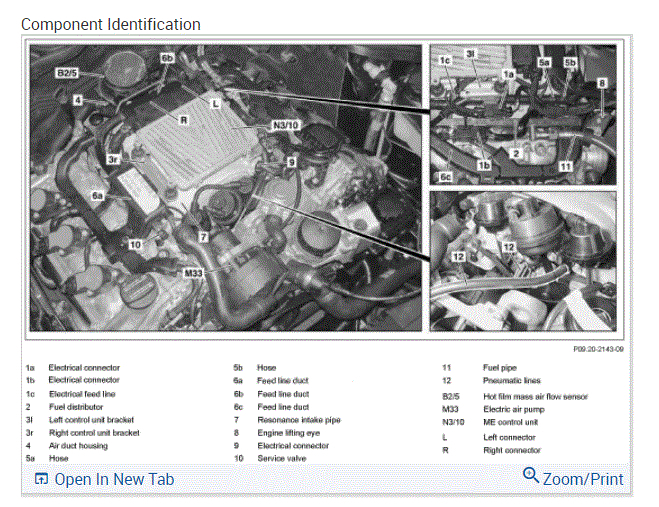The height and width of the screenshot is (507, 659).
Task: Click image reference number P09.20-2143-09
Action: 598,349
